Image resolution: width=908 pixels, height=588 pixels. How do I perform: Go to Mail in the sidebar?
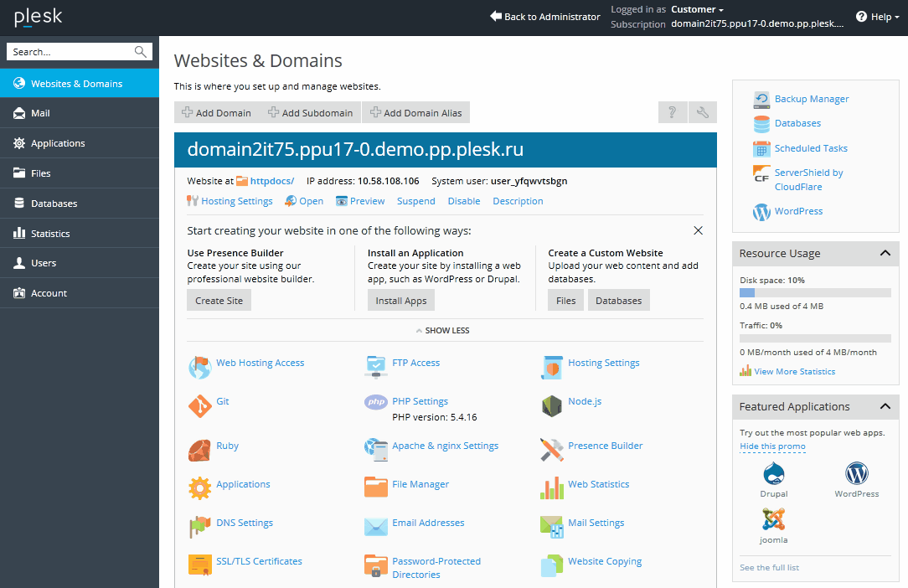pyautogui.click(x=40, y=113)
